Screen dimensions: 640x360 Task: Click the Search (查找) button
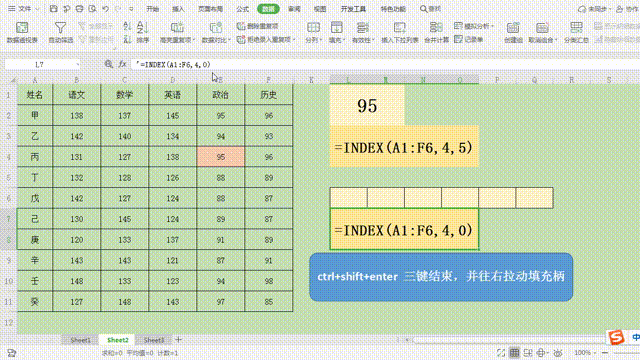[430, 9]
